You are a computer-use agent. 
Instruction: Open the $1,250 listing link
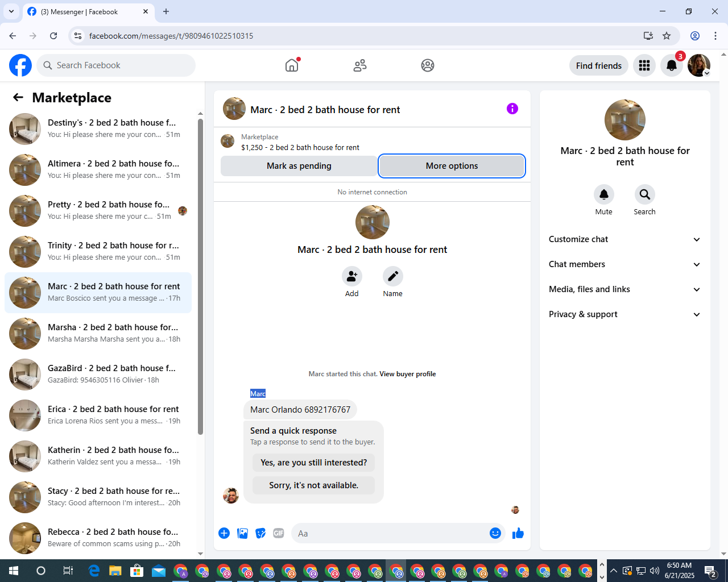pyautogui.click(x=300, y=147)
